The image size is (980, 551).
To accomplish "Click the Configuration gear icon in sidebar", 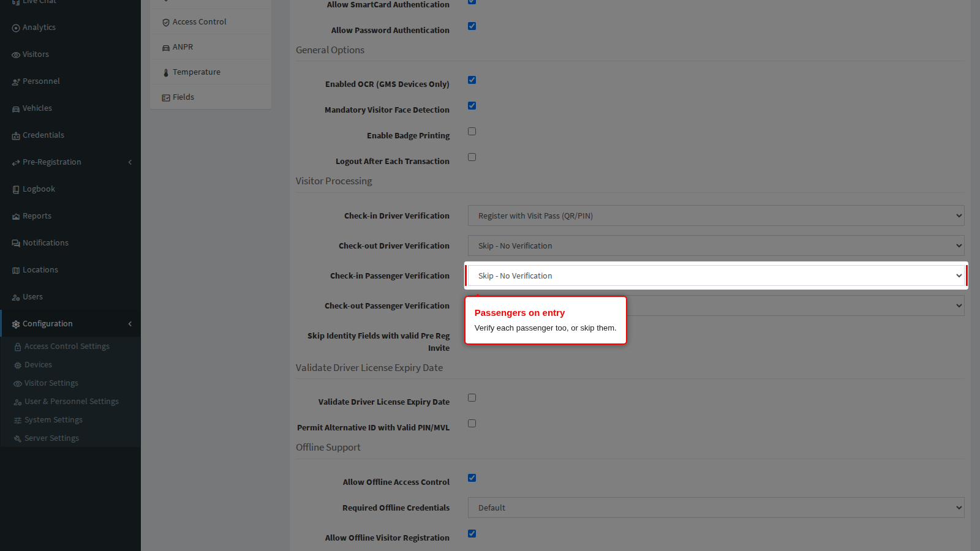I will pos(16,324).
